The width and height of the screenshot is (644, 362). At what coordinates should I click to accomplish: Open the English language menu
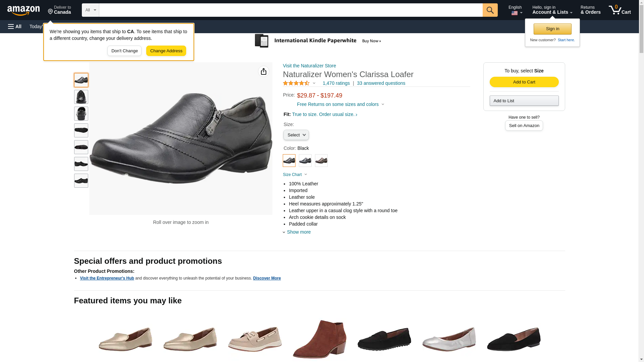click(x=515, y=10)
